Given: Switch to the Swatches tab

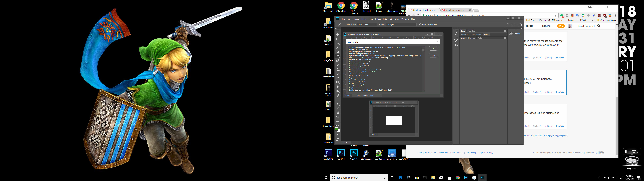Looking at the screenshot, I should point(471,31).
